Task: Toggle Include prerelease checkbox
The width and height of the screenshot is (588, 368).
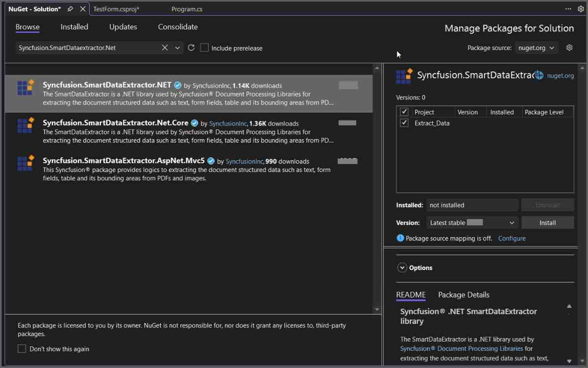Action: click(204, 48)
